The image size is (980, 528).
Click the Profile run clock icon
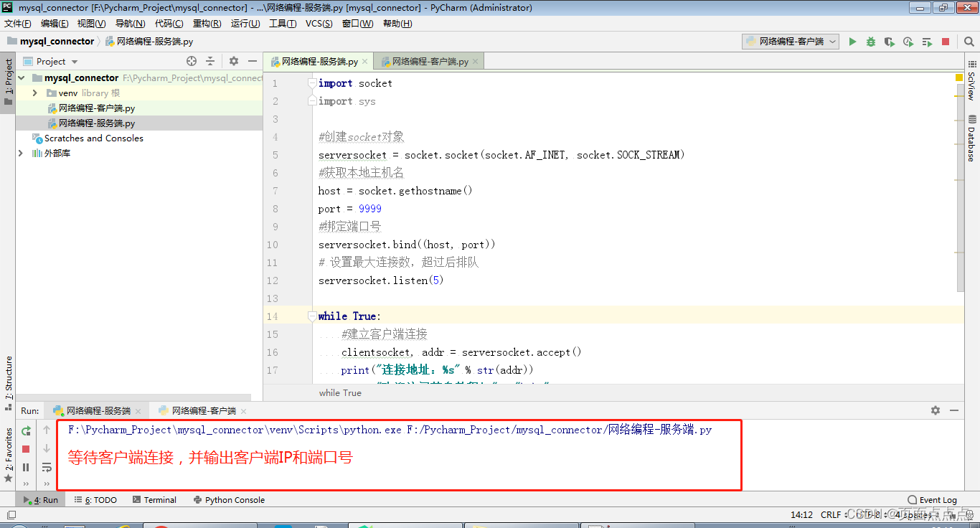pos(908,42)
